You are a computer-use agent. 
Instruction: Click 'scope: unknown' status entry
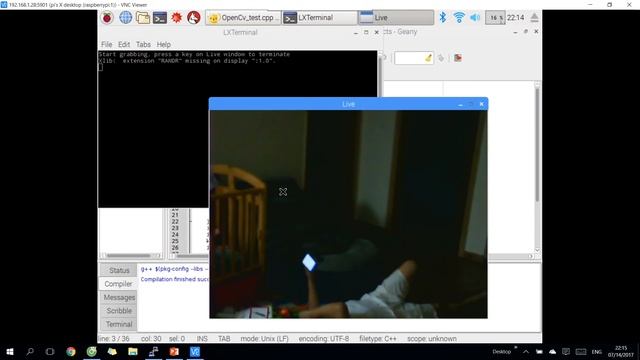click(431, 338)
